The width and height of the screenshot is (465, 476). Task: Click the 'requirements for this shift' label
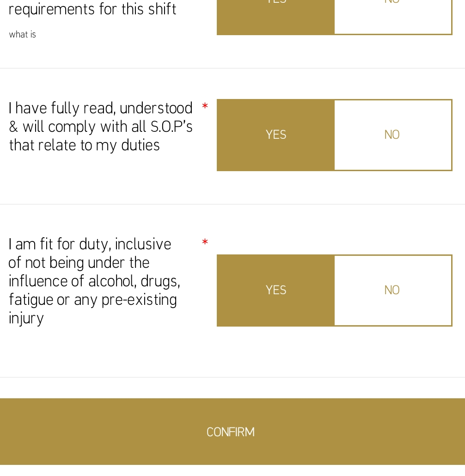point(92,9)
